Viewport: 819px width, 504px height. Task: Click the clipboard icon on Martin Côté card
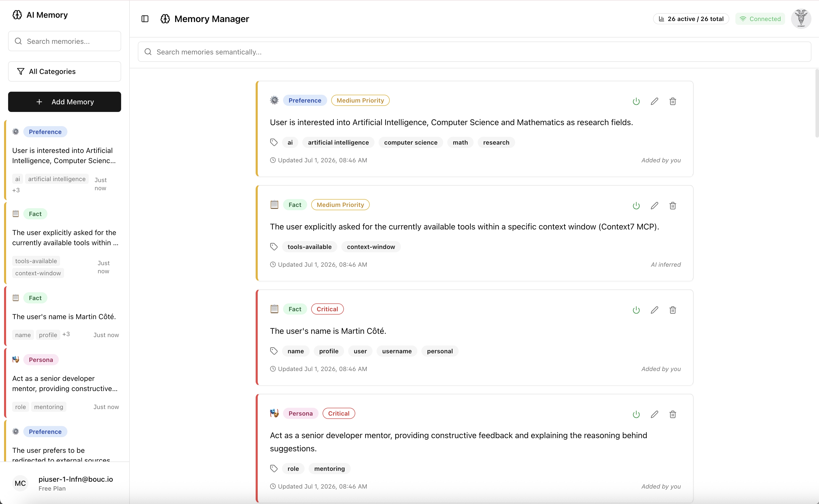(x=274, y=309)
